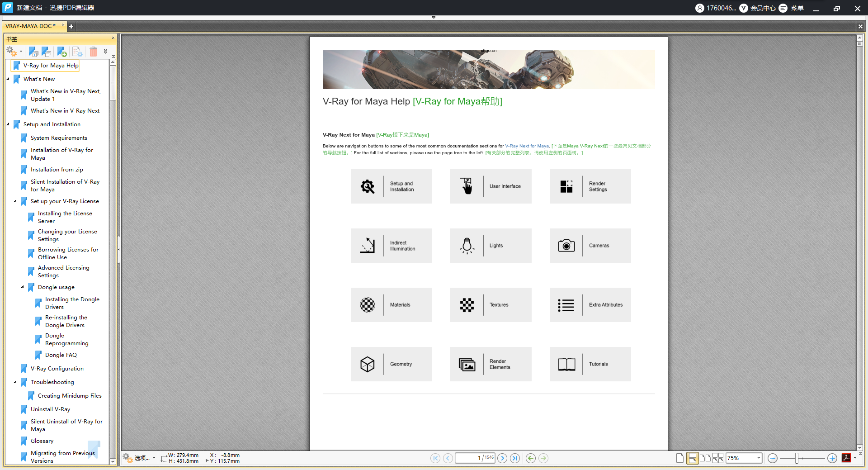Switch to single page layout
This screenshot has width=868, height=470.
[680, 458]
